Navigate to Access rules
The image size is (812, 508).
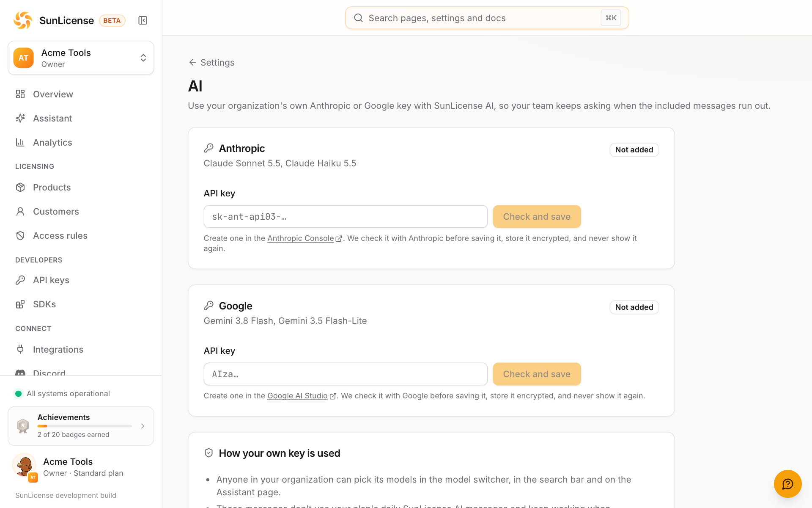(81, 235)
